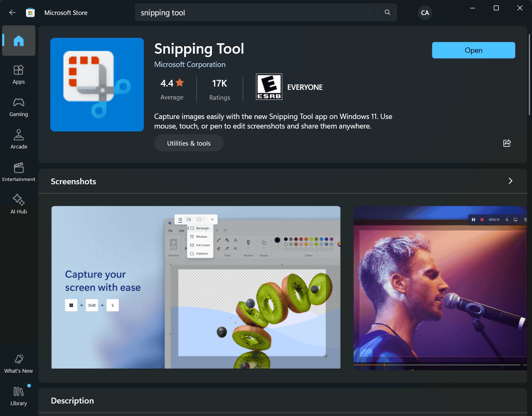Click the Open button for Snipping Tool
Image resolution: width=532 pixels, height=416 pixels.
pos(473,50)
